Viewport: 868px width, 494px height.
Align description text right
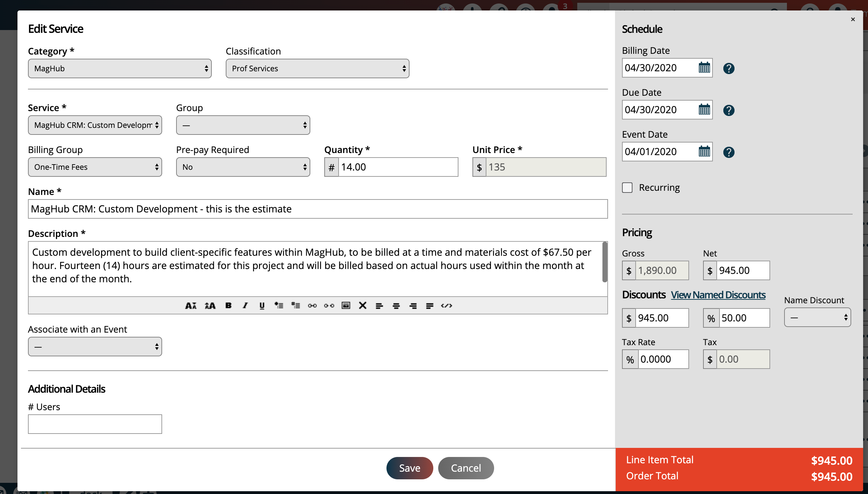413,306
